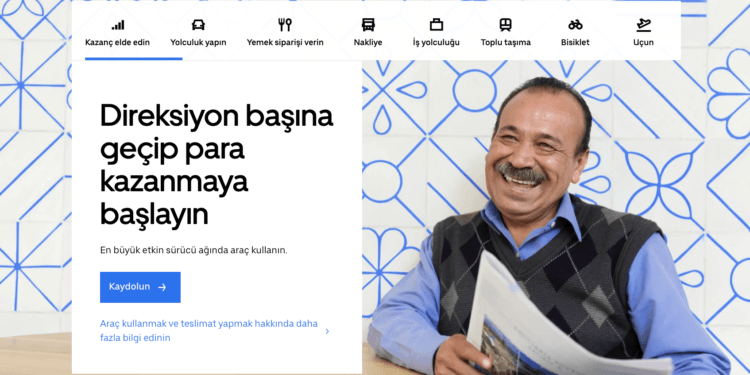This screenshot has height=375, width=750.
Task: Click the chevron arrow beside the info link
Action: pos(327,331)
